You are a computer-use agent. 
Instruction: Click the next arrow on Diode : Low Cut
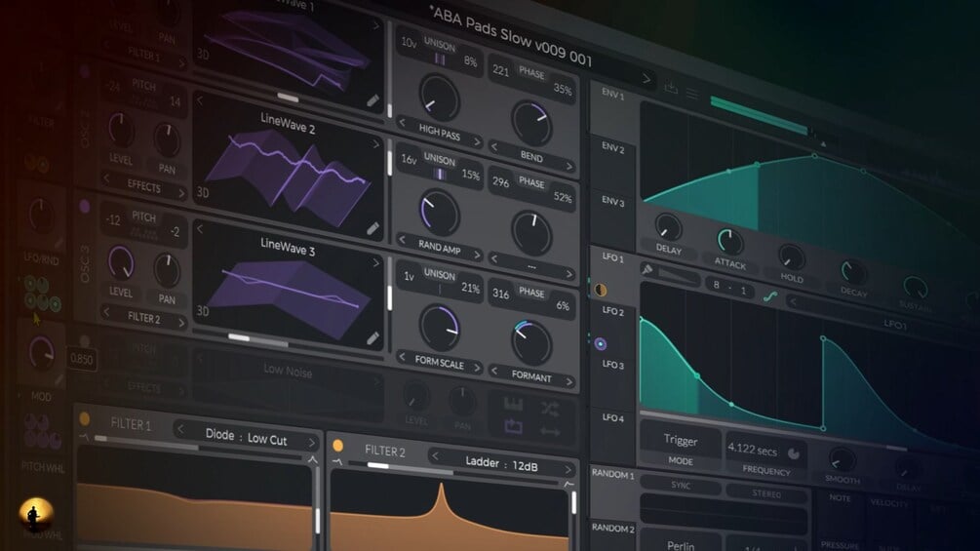click(311, 443)
